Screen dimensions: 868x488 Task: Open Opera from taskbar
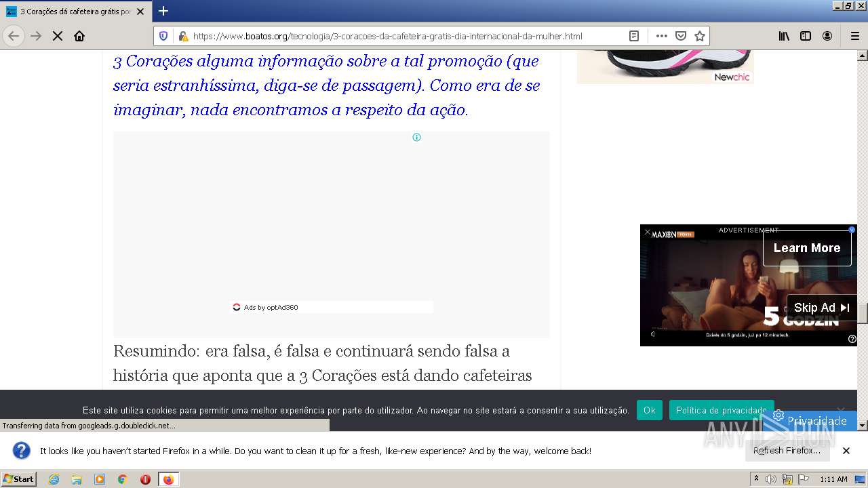point(145,479)
